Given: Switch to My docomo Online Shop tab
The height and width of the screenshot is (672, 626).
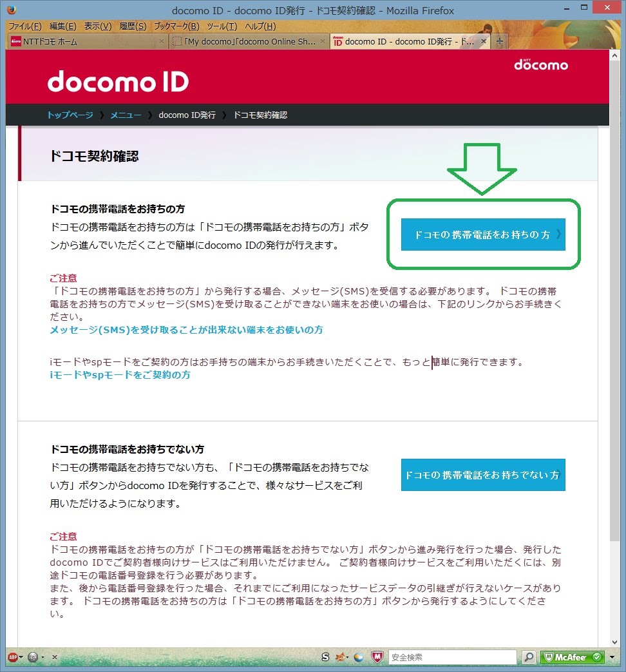Looking at the screenshot, I should tap(249, 42).
